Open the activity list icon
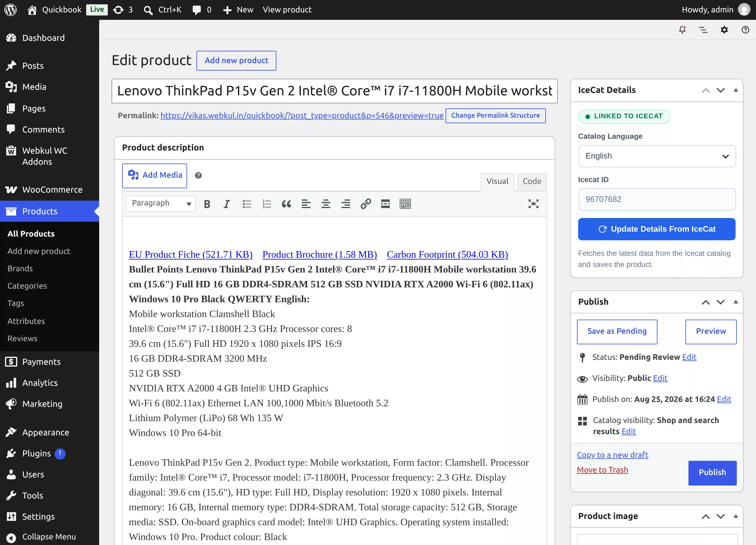The height and width of the screenshot is (545, 756). click(x=703, y=30)
